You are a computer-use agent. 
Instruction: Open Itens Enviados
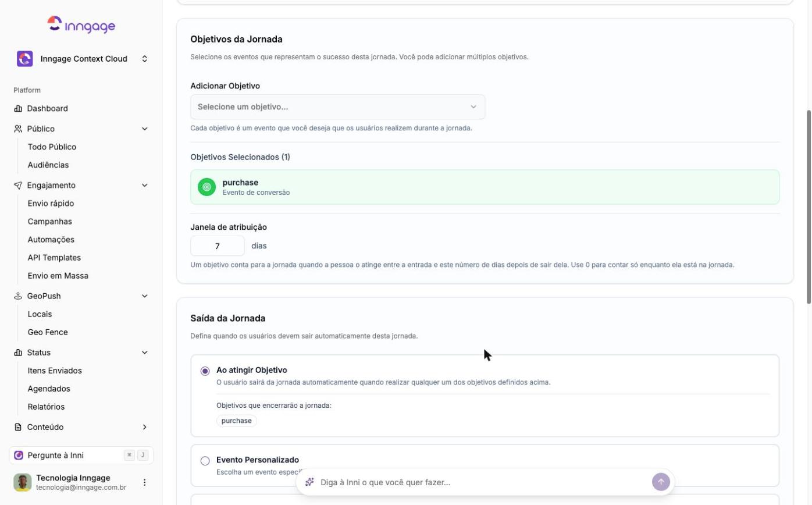55,371
